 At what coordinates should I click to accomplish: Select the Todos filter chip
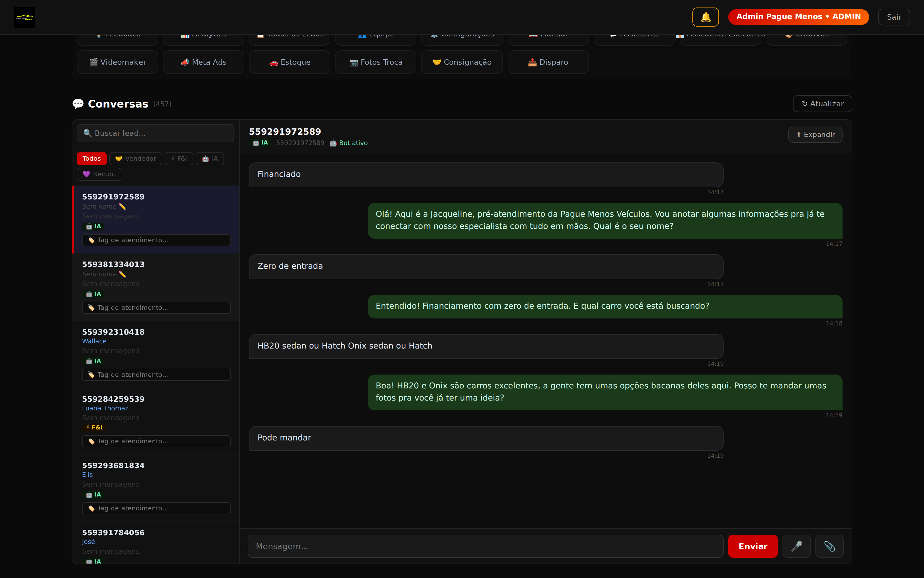click(x=92, y=158)
